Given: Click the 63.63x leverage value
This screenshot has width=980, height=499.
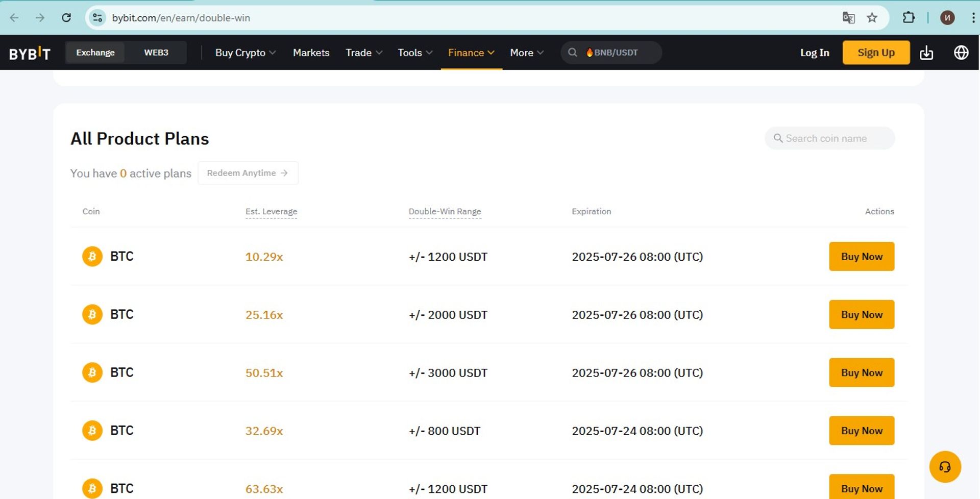Looking at the screenshot, I should tap(264, 489).
